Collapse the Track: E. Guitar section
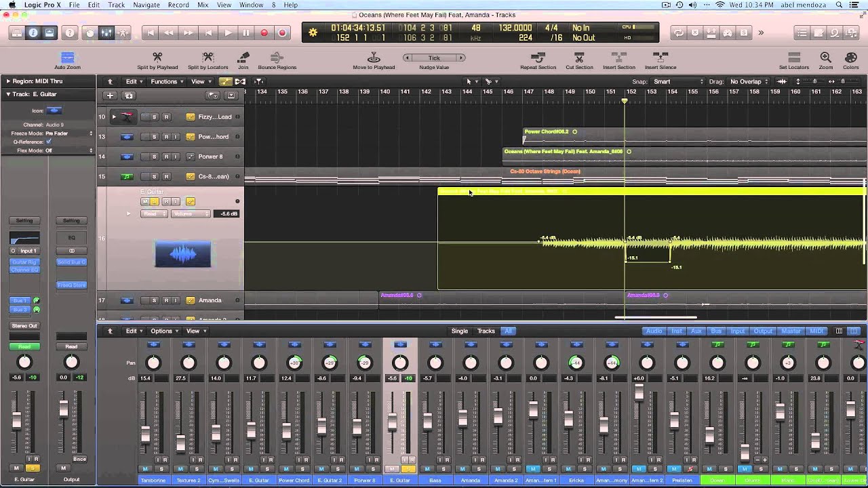This screenshot has height=488, width=868. [8, 94]
